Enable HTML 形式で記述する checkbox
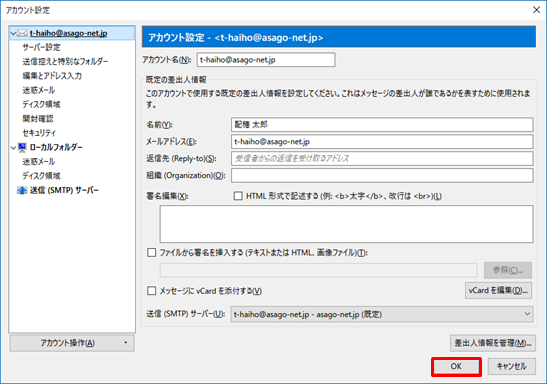This screenshot has height=384, width=547. click(x=238, y=196)
